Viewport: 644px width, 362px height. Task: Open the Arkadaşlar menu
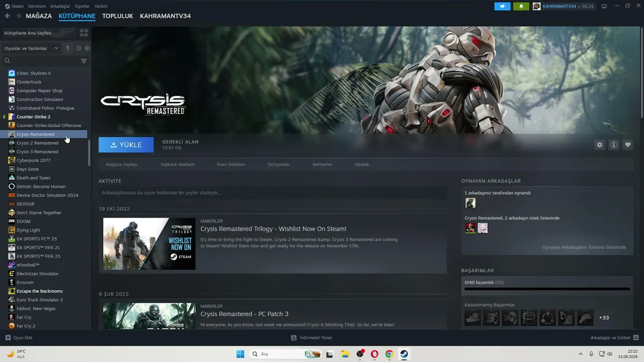[60, 6]
